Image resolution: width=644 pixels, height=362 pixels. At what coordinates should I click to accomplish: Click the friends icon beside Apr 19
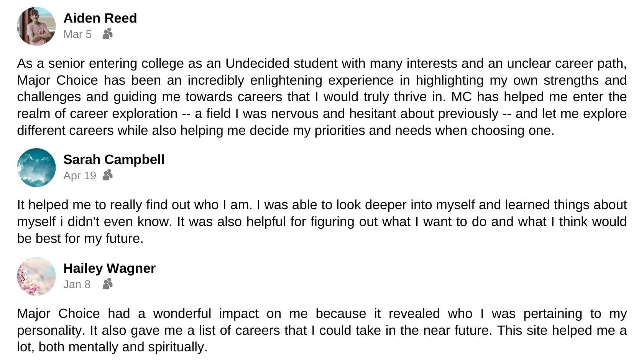click(108, 175)
